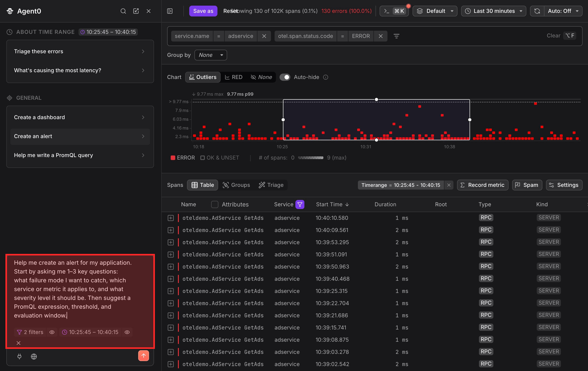The height and width of the screenshot is (371, 588).
Task: Toggle the sidebar panel icon
Action: (x=170, y=11)
